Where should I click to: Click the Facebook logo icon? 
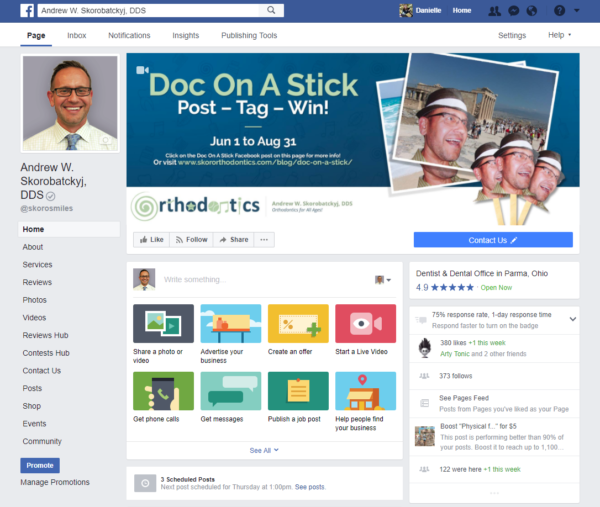point(27,10)
